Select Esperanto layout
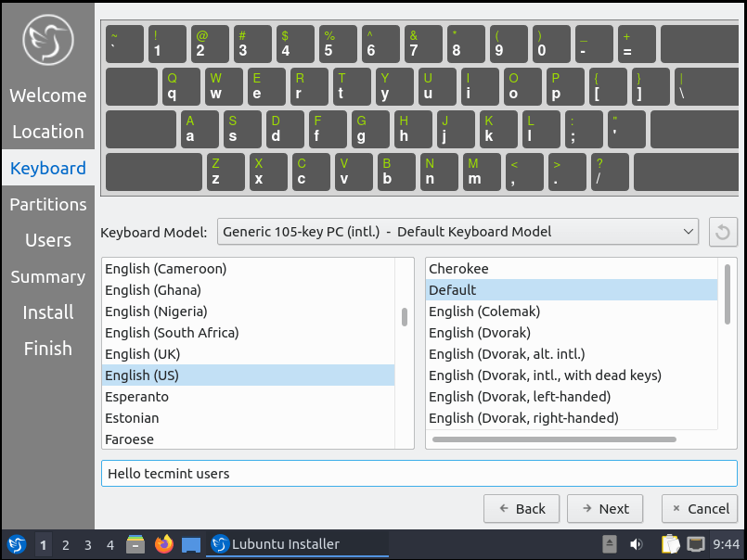 click(248, 397)
